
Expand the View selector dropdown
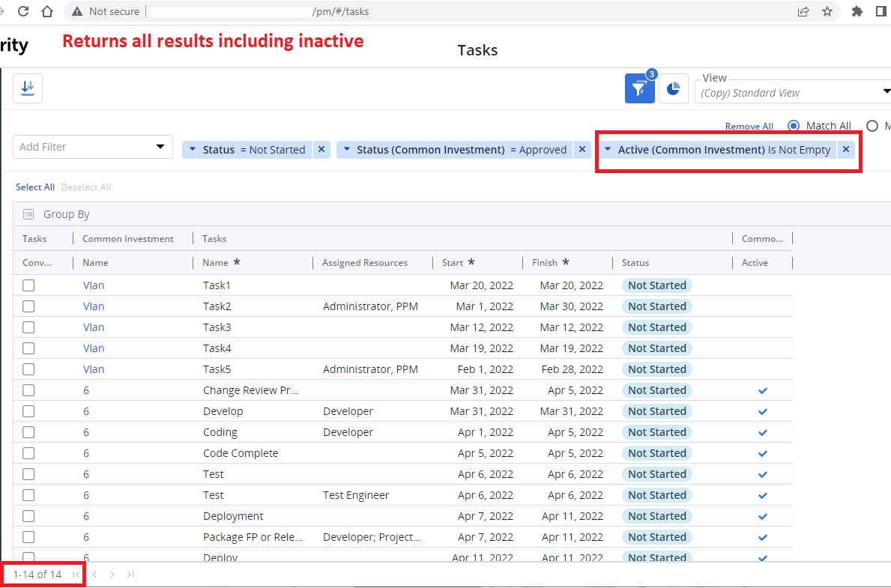pos(887,92)
